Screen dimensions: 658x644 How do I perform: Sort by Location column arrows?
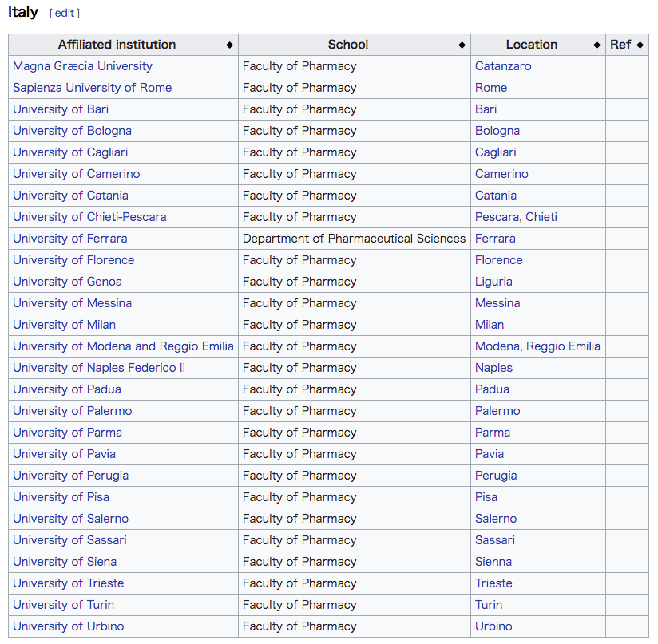(x=597, y=45)
